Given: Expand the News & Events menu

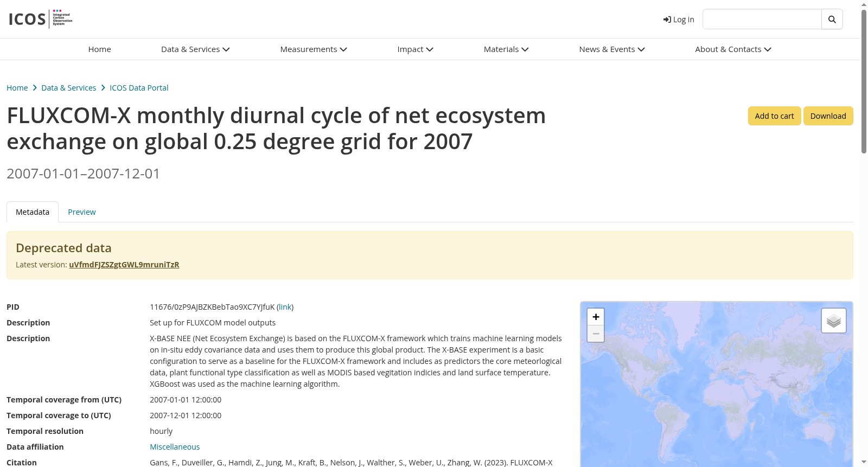Looking at the screenshot, I should [612, 49].
